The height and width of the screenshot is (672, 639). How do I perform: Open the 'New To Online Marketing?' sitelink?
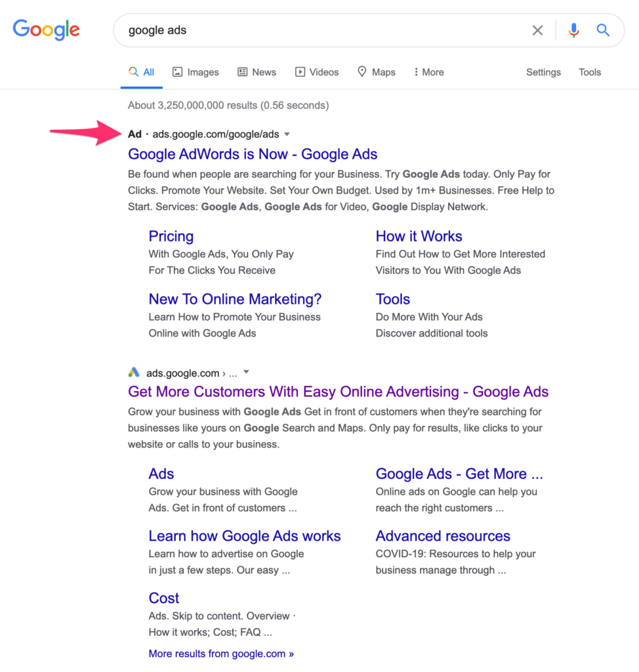[x=235, y=299]
